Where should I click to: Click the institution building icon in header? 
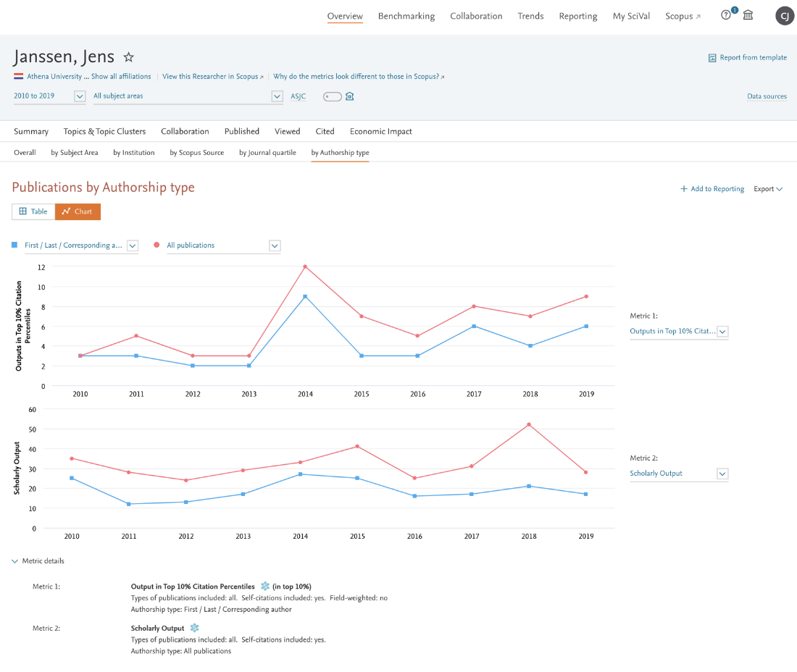click(748, 15)
